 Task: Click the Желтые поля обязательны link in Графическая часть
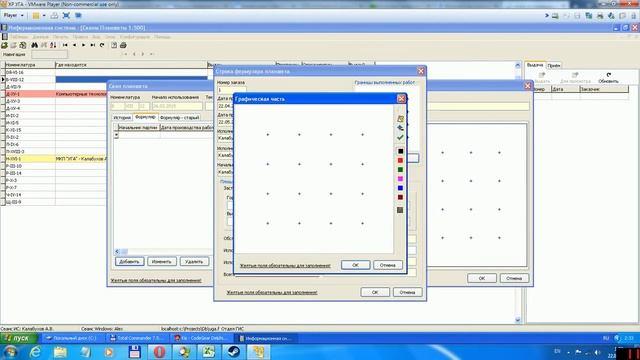(x=285, y=266)
